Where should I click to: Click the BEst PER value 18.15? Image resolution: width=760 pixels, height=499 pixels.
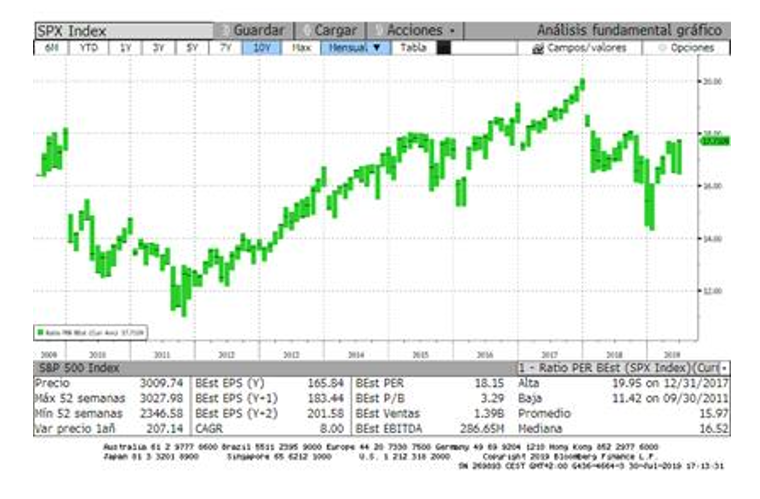[x=489, y=383]
